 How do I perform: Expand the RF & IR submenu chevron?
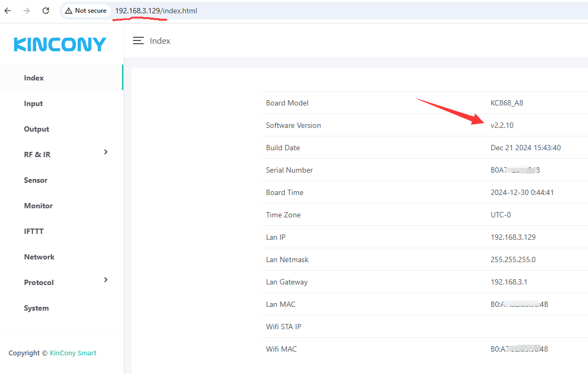click(105, 152)
